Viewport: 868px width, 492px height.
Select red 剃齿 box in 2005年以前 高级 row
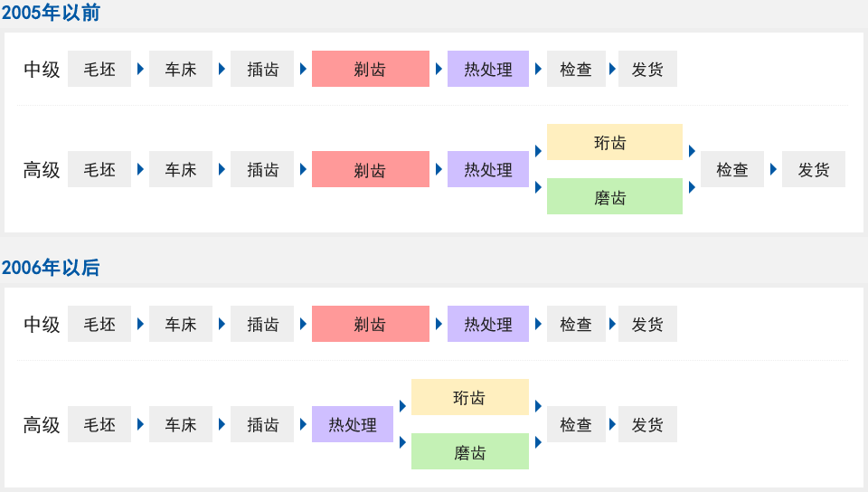[x=370, y=169]
